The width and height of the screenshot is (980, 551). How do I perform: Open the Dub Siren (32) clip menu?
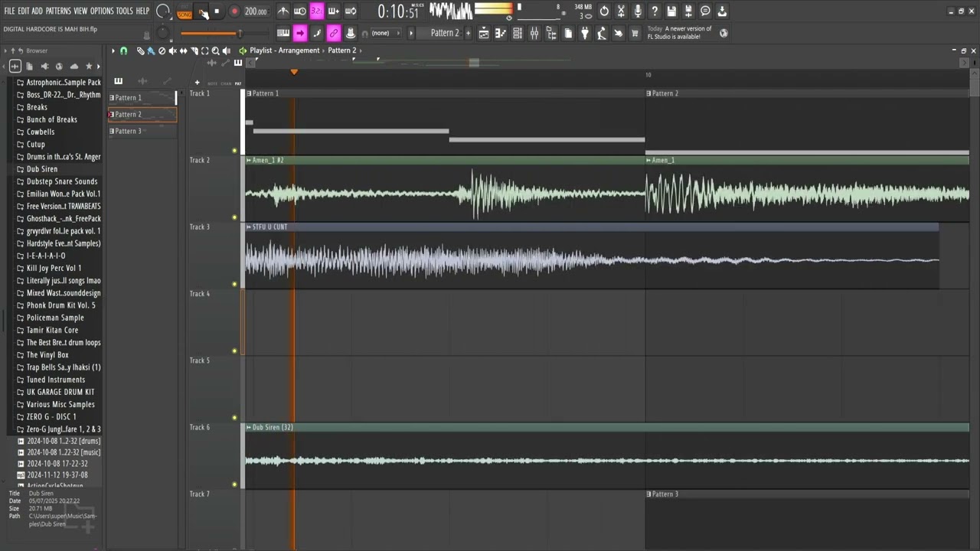(x=249, y=427)
